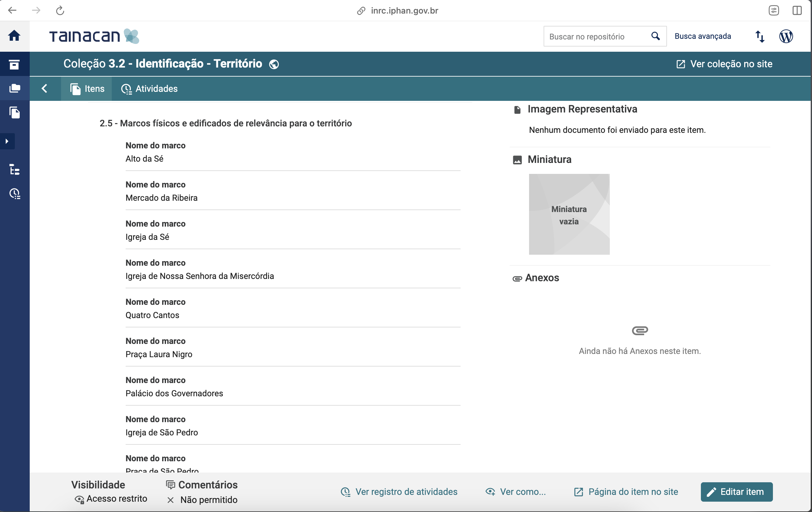
Task: Open Ver registro de atividades
Action: (x=399, y=492)
